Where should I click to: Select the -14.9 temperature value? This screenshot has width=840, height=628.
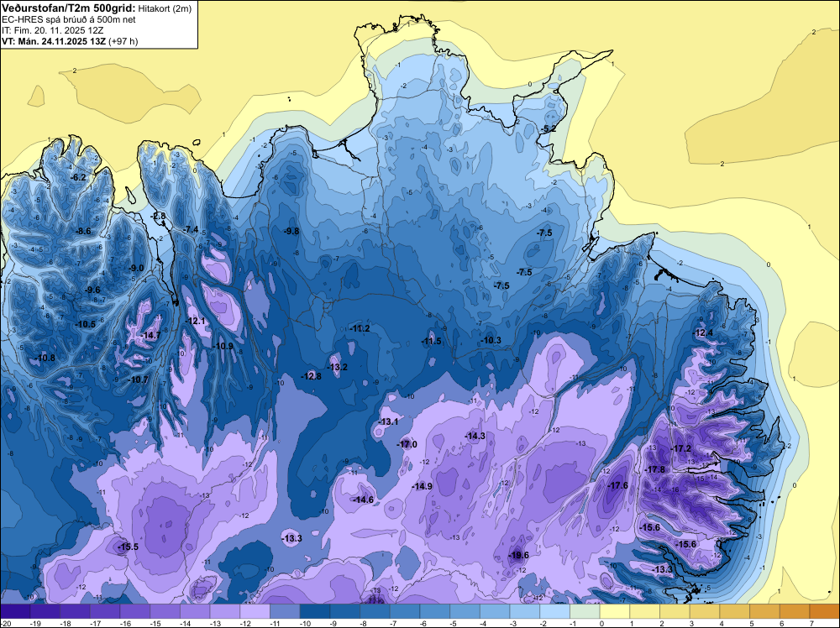pos(423,487)
